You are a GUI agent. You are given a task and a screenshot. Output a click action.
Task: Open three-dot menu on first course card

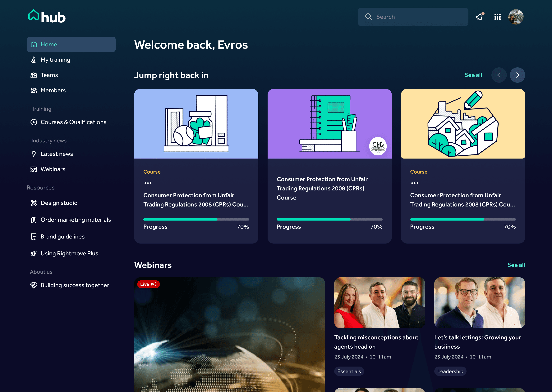(148, 183)
